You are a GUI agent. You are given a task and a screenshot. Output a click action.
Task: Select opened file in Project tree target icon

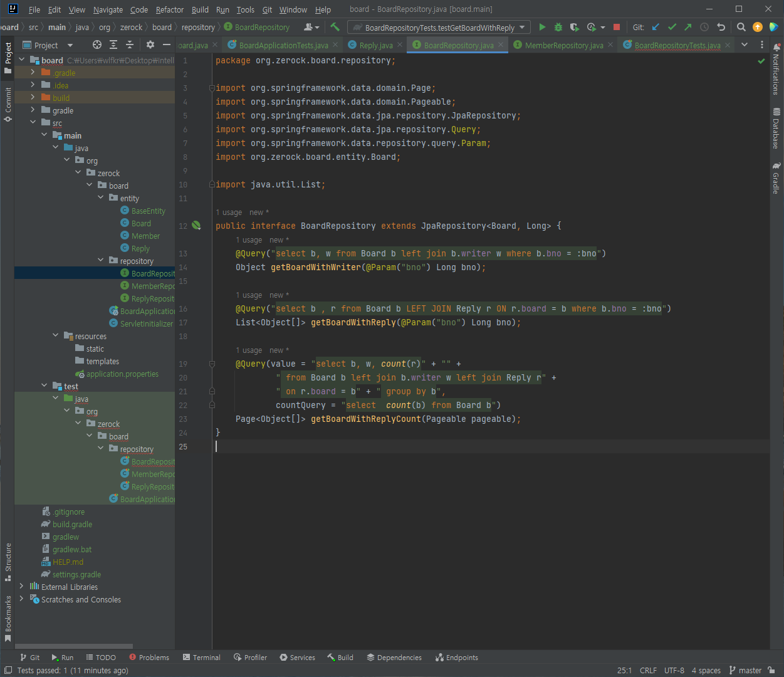97,45
